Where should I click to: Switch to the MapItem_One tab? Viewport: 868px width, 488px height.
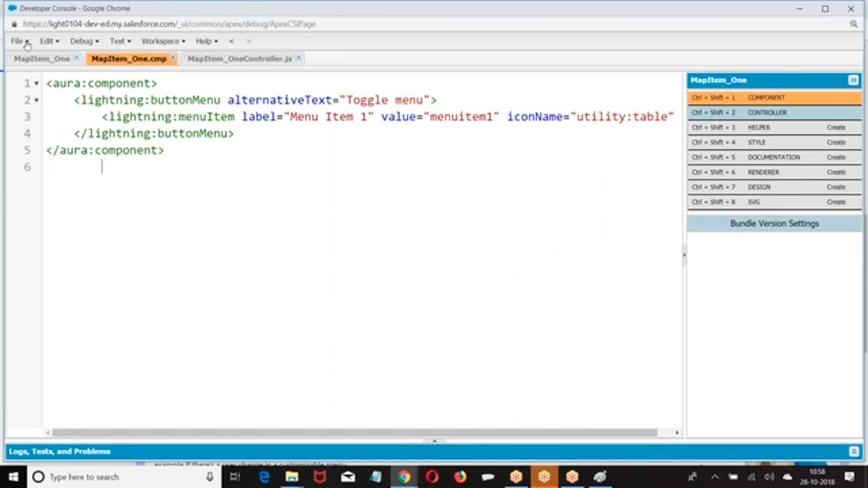42,59
